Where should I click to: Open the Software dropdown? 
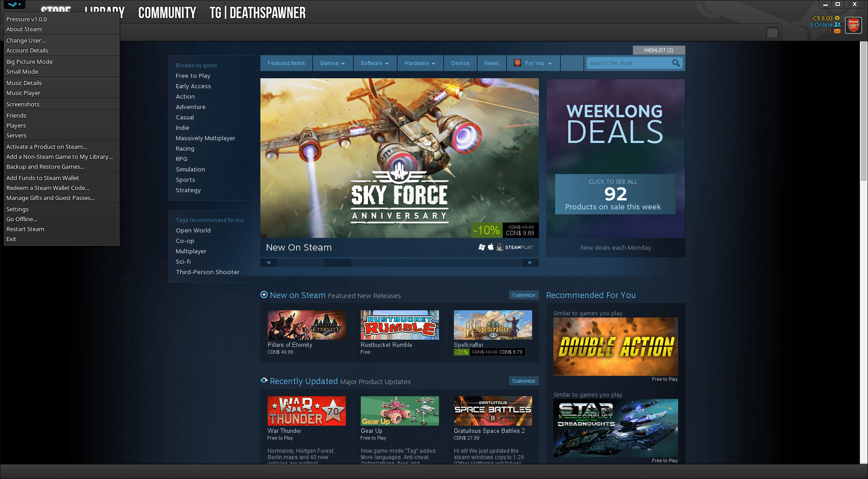pos(375,63)
